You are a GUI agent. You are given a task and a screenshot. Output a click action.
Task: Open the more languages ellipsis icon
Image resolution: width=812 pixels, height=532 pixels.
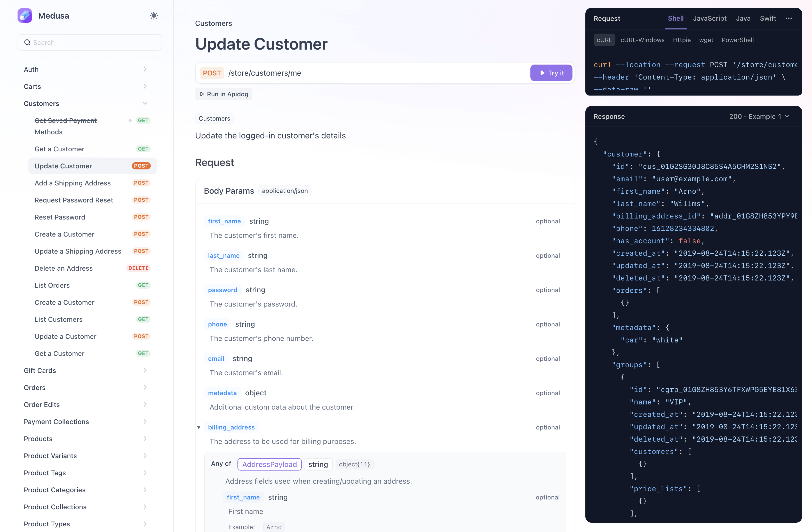(789, 18)
